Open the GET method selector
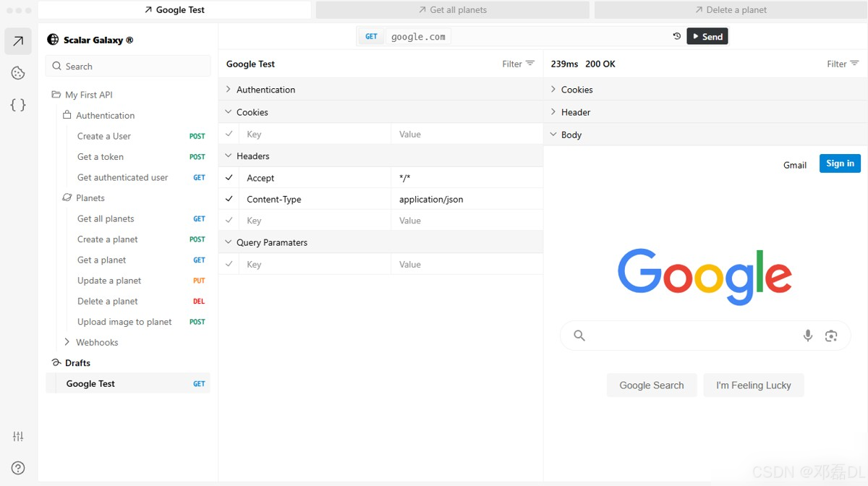This screenshot has width=868, height=486. pos(371,36)
